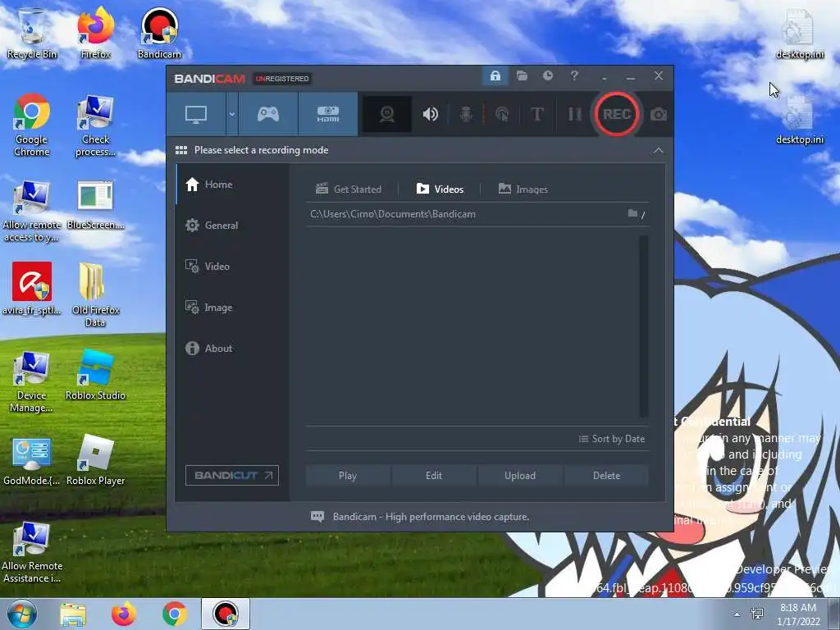The width and height of the screenshot is (840, 630).
Task: Click the Upload button
Action: (520, 476)
